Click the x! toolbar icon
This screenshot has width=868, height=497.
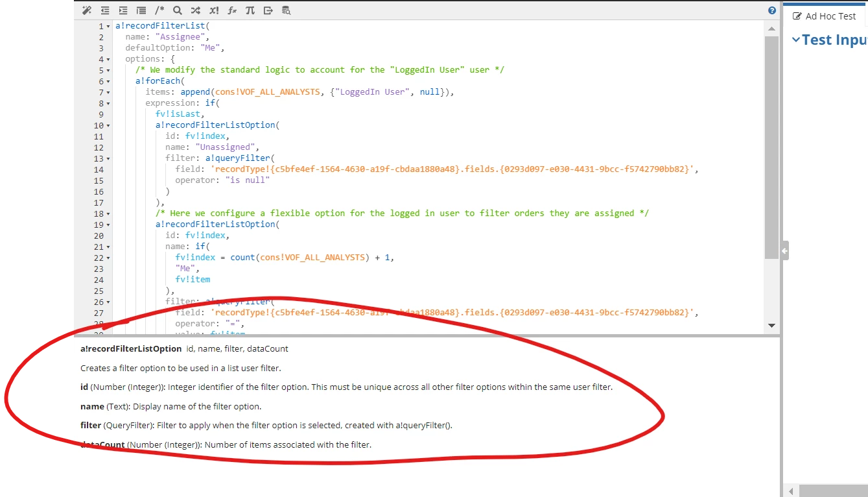tap(214, 10)
